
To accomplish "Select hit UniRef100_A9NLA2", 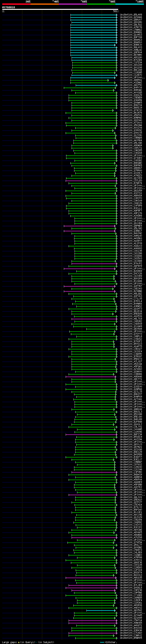I will pyautogui.click(x=131, y=50).
